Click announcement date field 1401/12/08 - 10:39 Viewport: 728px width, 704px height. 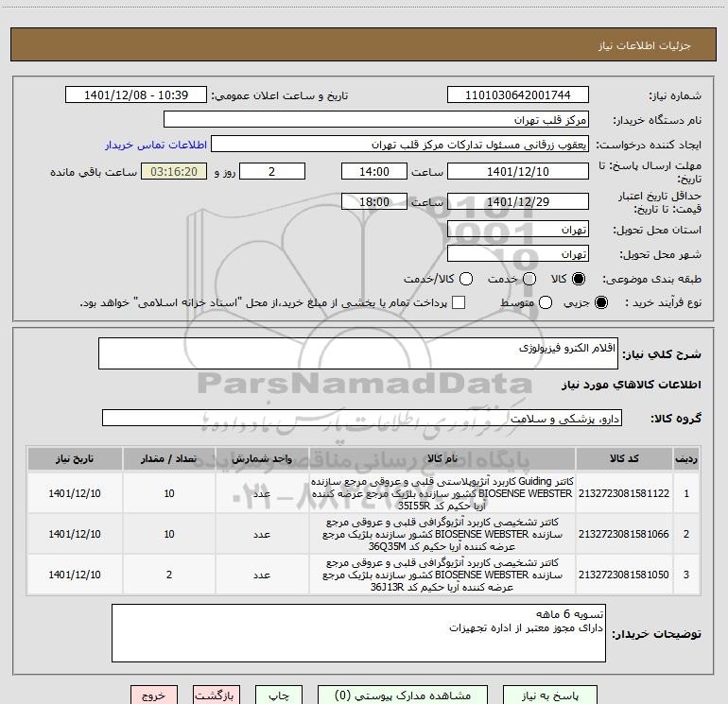click(136, 95)
